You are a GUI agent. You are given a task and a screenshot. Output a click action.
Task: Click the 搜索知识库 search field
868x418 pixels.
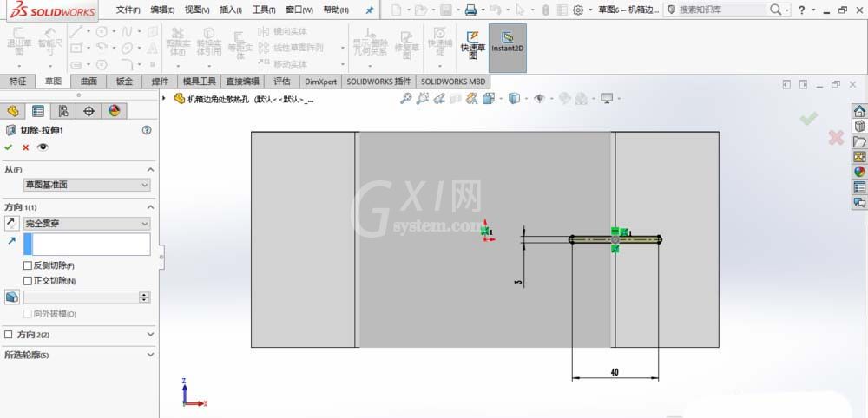[727, 10]
